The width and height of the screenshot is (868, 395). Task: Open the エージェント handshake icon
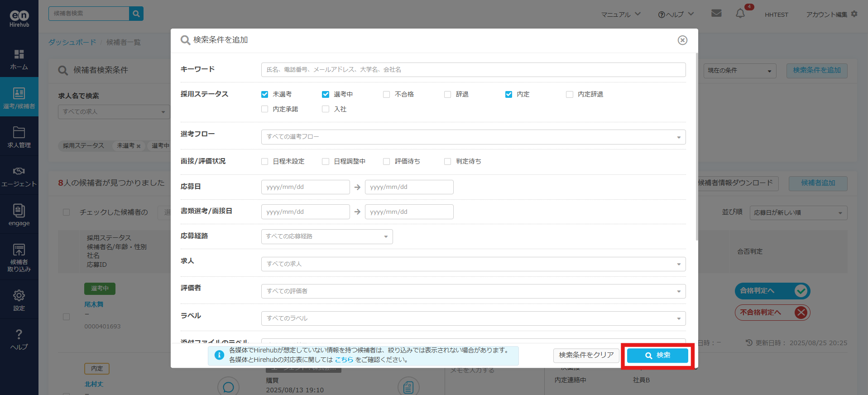click(19, 171)
